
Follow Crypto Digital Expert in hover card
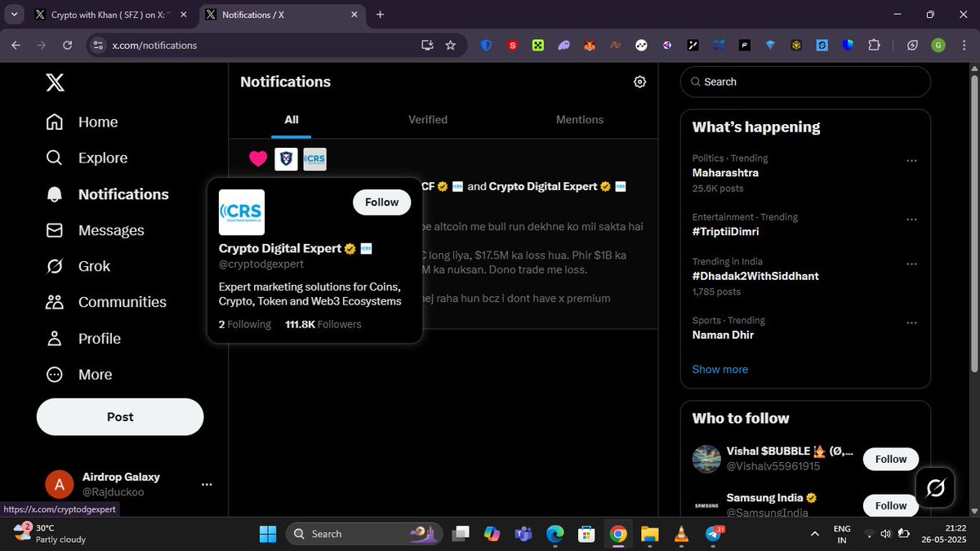[381, 202]
